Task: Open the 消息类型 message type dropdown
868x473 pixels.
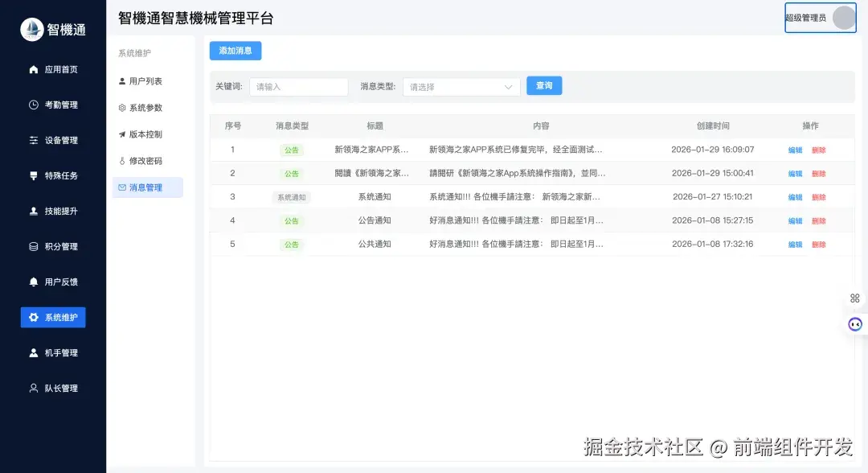Action: [x=461, y=85]
